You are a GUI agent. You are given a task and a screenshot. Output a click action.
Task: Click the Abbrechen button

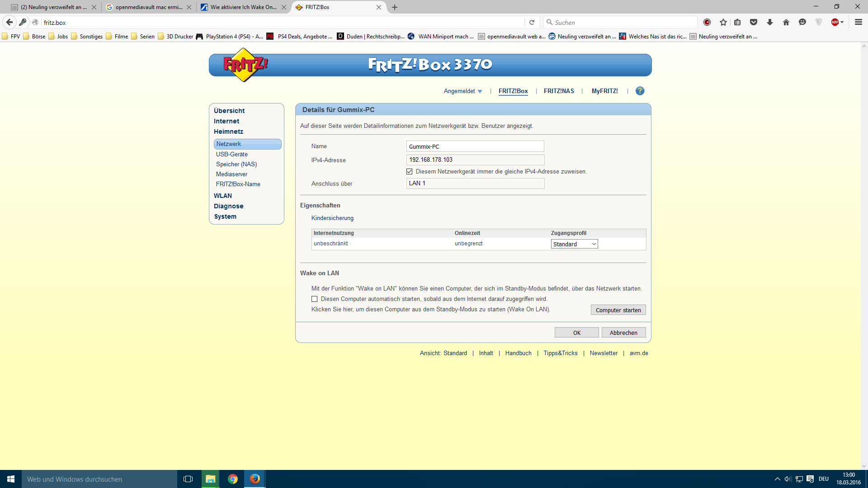pos(623,333)
